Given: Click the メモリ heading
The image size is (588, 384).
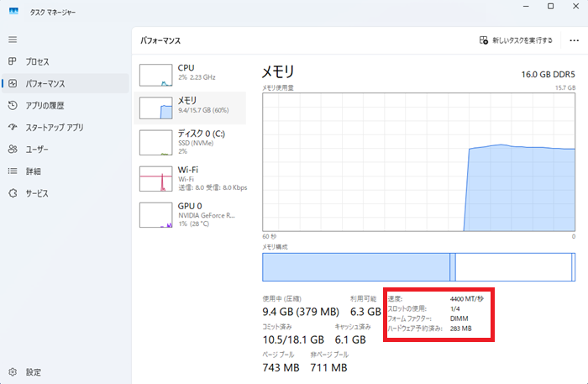Looking at the screenshot, I should [278, 71].
